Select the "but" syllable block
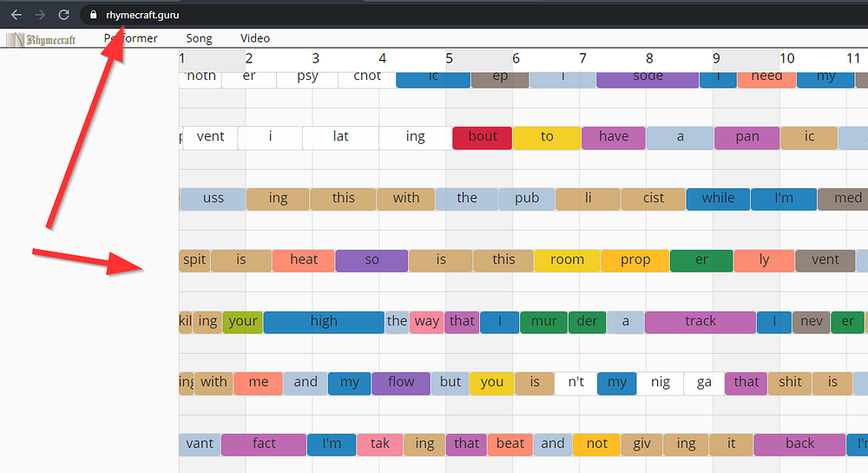Viewport: 868px width, 473px height. point(450,383)
